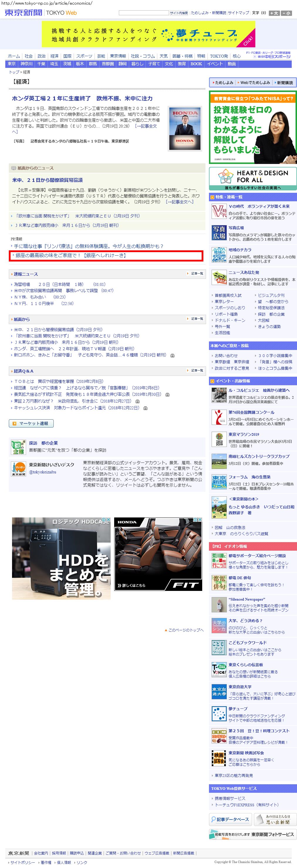Viewport: 297px width, 868px height.
Task: Open the リンパ療法 PR link
Action: pyautogui.click(x=88, y=246)
